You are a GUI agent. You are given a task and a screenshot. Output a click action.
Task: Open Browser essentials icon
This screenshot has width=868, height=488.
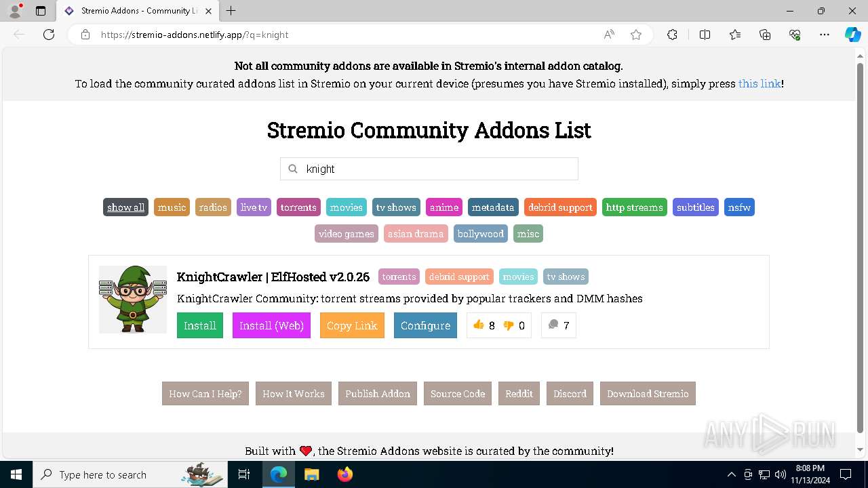pos(795,35)
